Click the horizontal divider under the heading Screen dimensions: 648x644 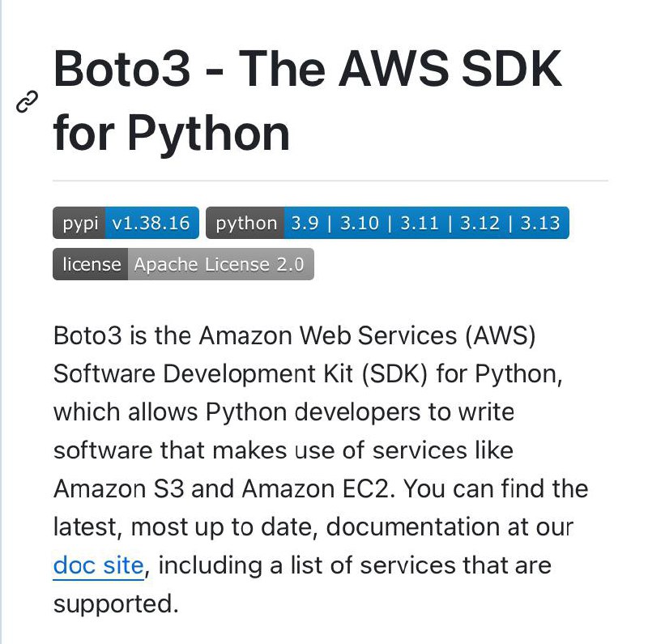click(330, 181)
